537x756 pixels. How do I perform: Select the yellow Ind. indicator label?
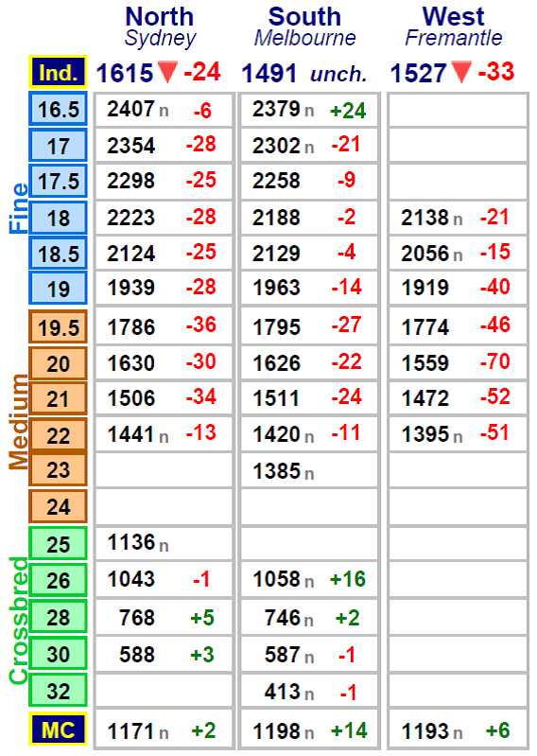point(58,72)
